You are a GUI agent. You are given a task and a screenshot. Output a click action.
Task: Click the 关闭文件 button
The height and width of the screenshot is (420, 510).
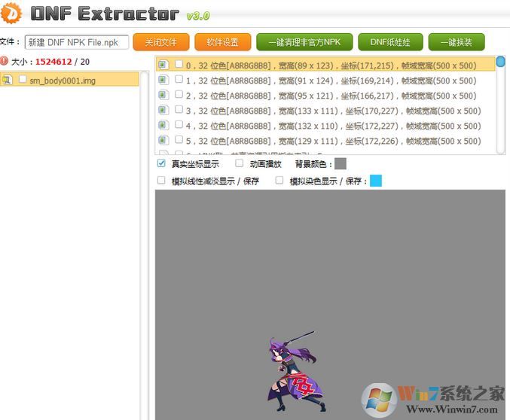161,42
